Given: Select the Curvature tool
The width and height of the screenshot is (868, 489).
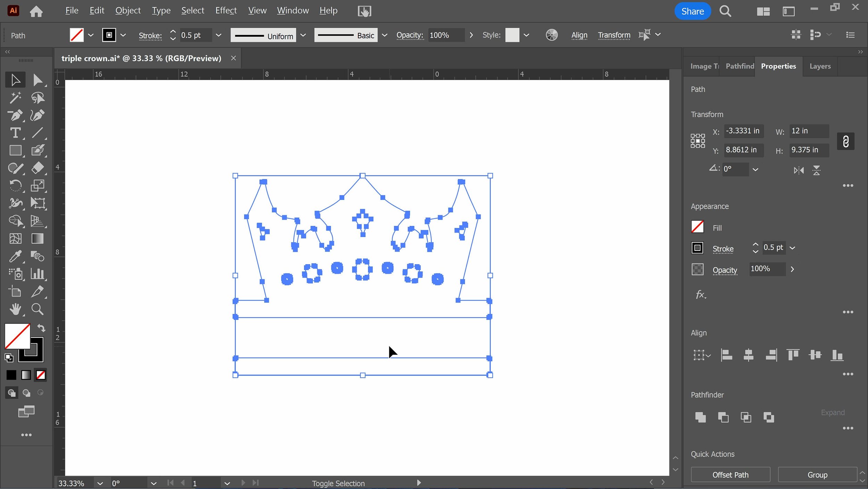Looking at the screenshot, I should click(37, 115).
